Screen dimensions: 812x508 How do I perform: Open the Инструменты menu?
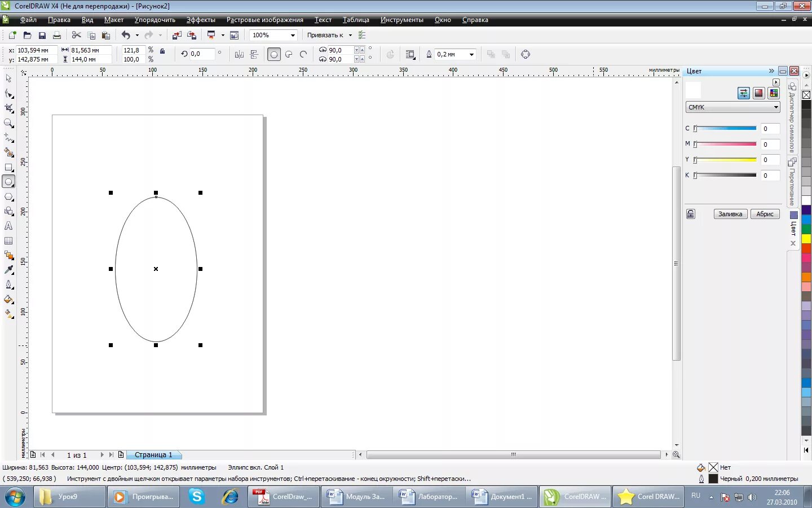click(402, 20)
